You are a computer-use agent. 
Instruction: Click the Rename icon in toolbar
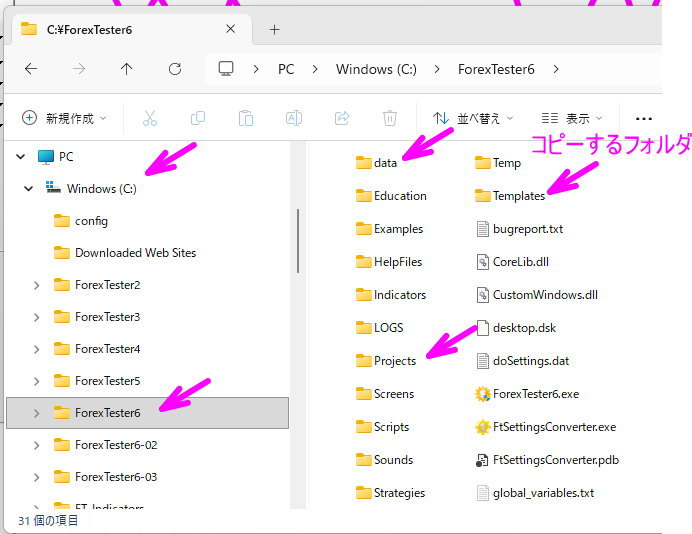pos(294,118)
